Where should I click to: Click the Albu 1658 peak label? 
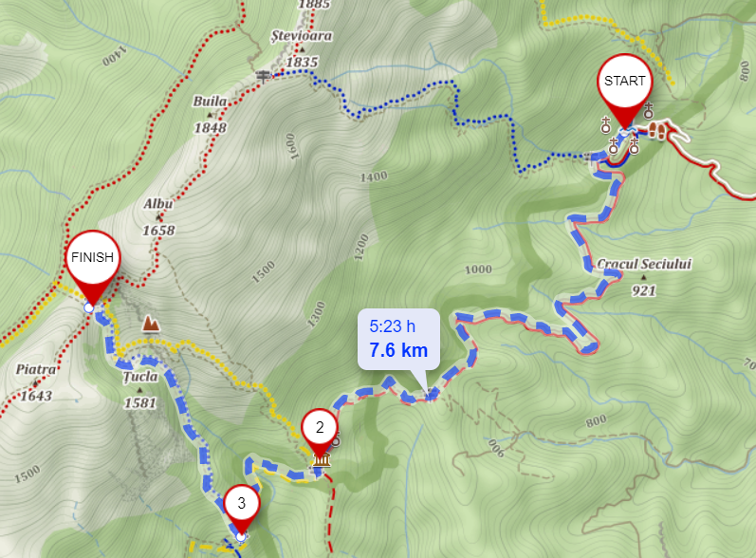(x=158, y=217)
